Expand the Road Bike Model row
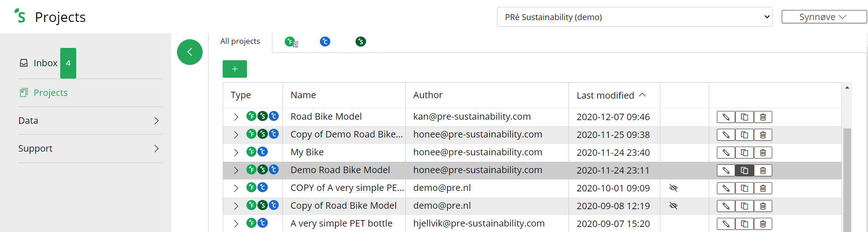The height and width of the screenshot is (232, 868). (x=236, y=117)
